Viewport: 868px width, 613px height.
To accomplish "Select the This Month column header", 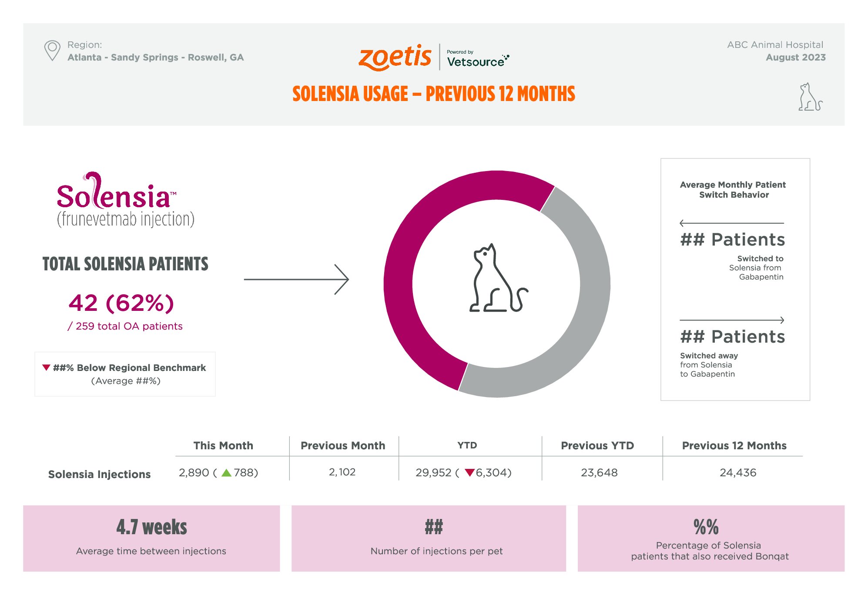I will (223, 445).
